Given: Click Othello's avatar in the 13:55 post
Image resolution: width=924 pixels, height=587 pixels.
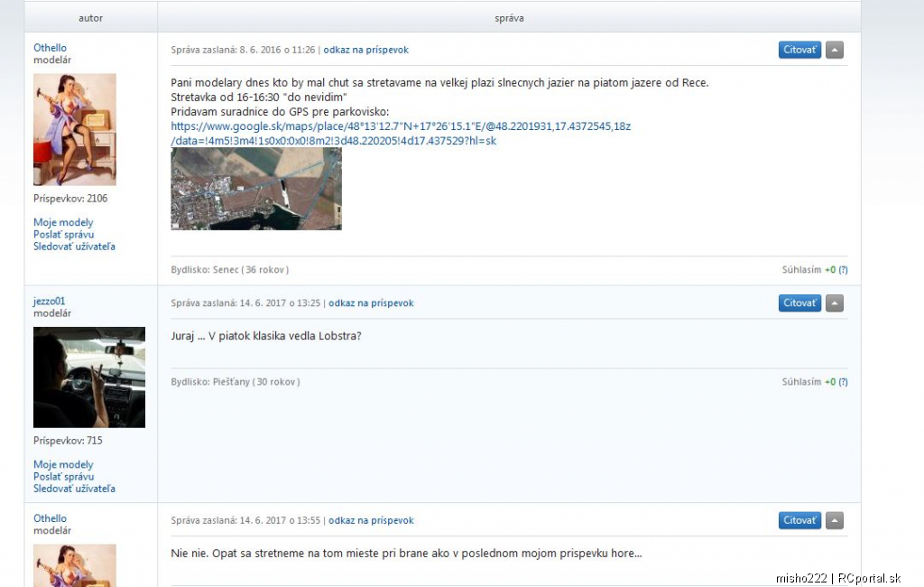Looking at the screenshot, I should [75, 565].
